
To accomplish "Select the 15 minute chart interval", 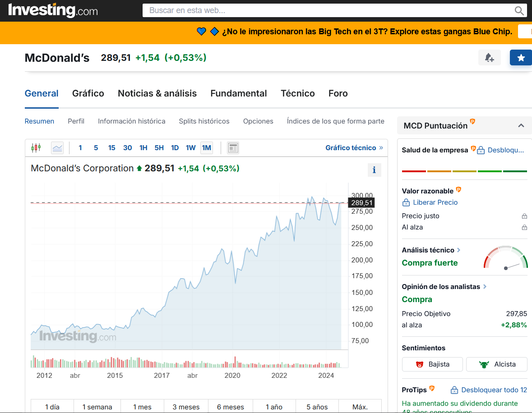I will (111, 148).
